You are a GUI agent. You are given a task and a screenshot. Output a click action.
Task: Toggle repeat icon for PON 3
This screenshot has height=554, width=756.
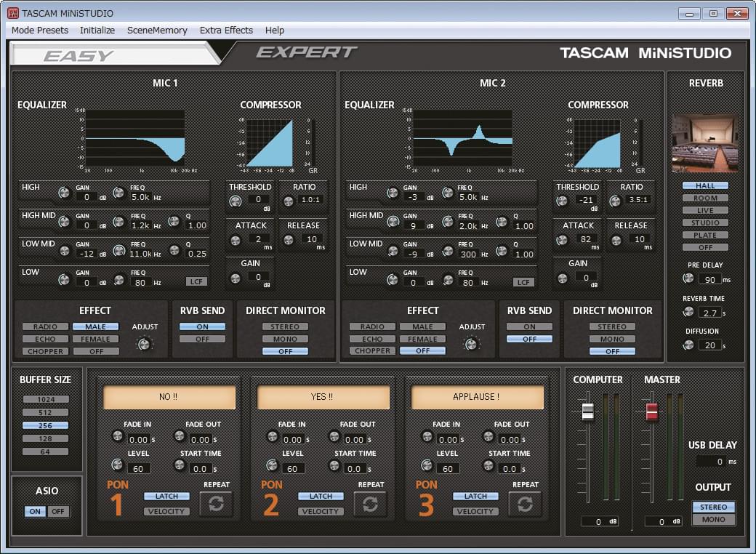click(x=525, y=504)
